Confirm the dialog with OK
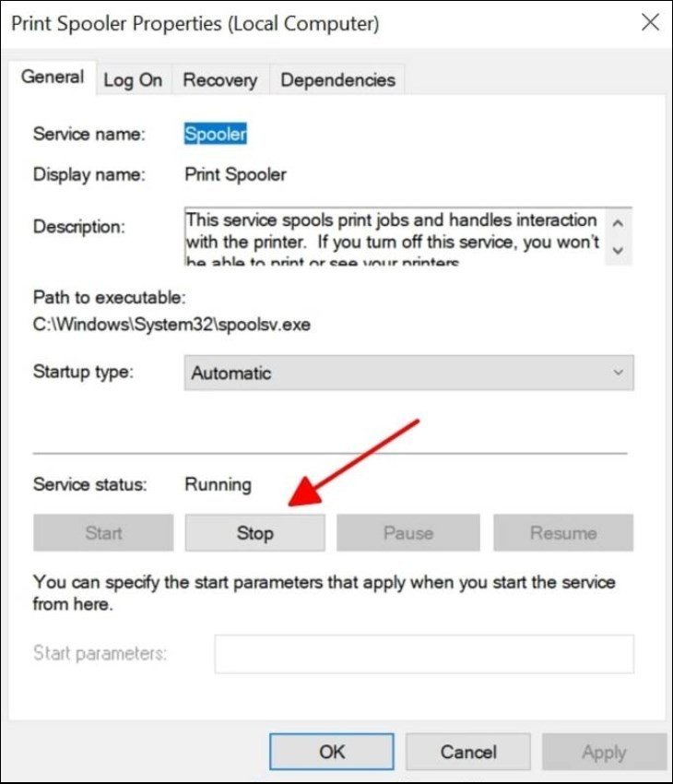673x784 pixels. (x=332, y=753)
